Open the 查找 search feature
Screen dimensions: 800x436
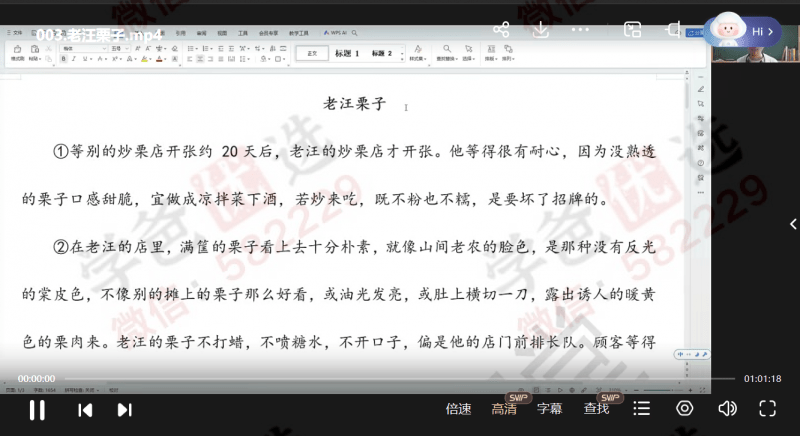coord(596,409)
